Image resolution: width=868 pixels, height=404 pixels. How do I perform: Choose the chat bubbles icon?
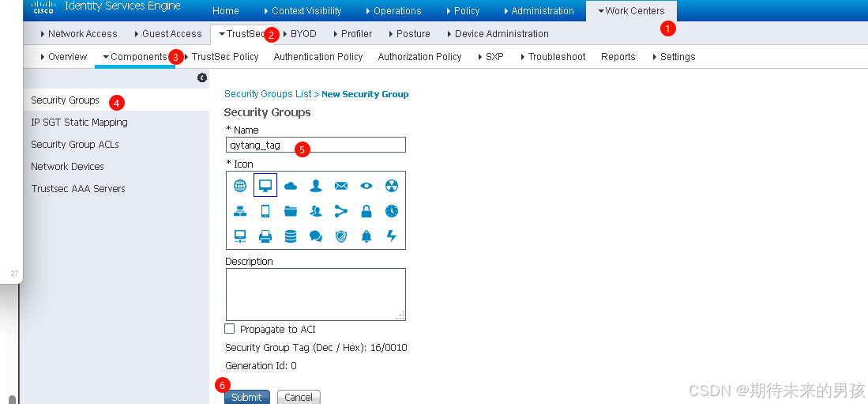tap(316, 236)
